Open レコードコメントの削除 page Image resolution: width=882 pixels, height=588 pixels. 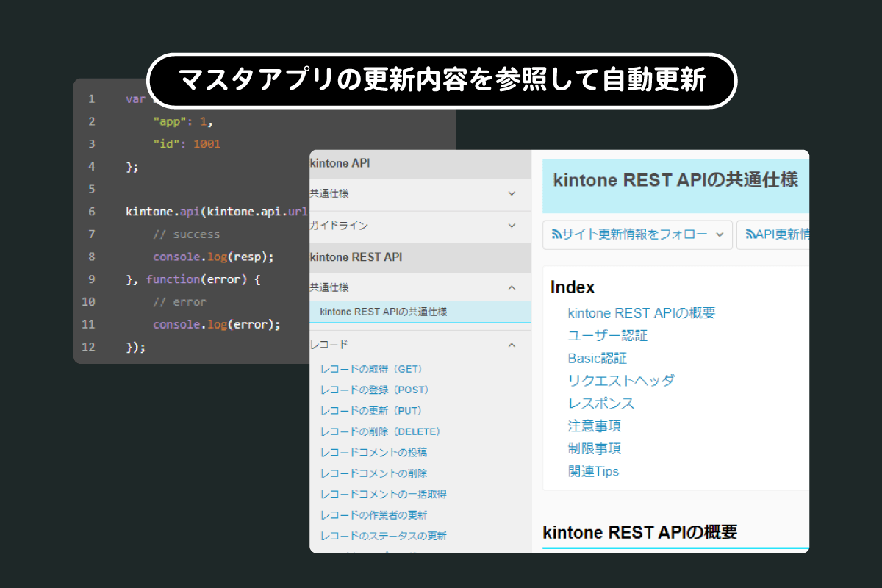(373, 473)
